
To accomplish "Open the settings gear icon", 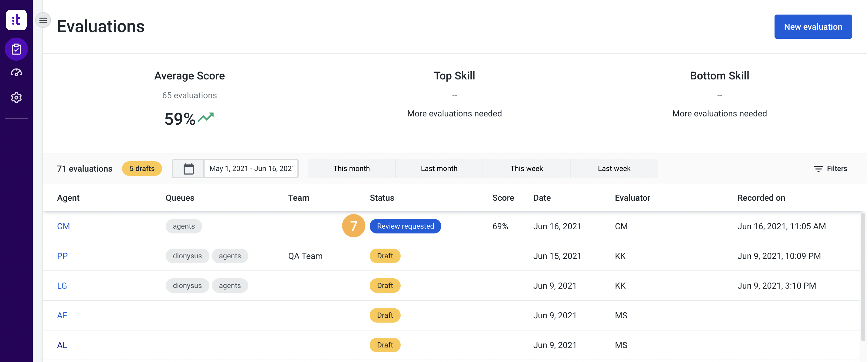I will click(x=16, y=98).
